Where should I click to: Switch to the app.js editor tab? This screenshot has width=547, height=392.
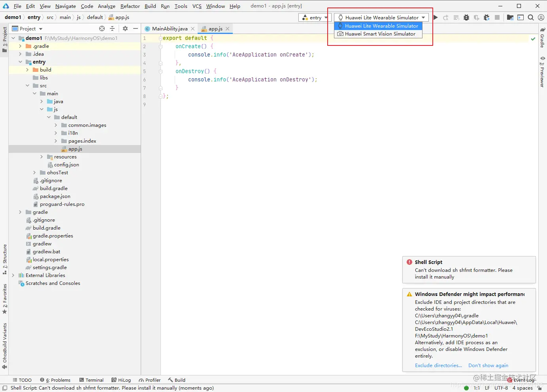coord(215,29)
